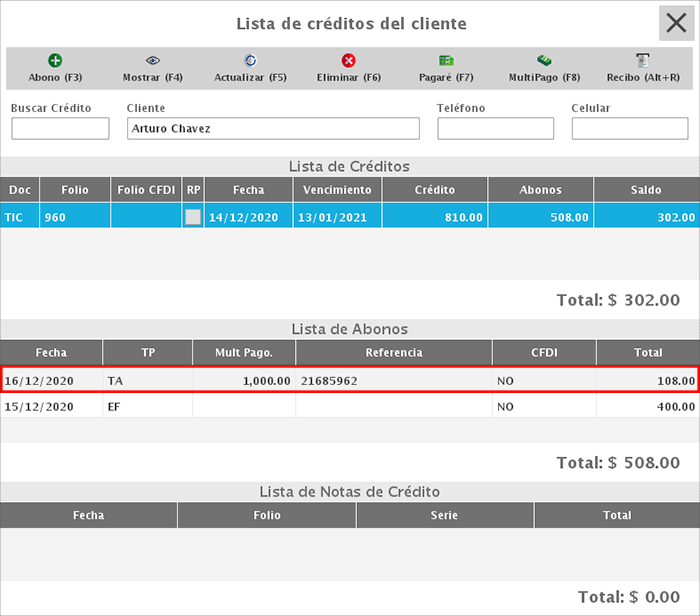Select the MultiPago (F8) money icon
The image size is (700, 616).
pos(544,61)
